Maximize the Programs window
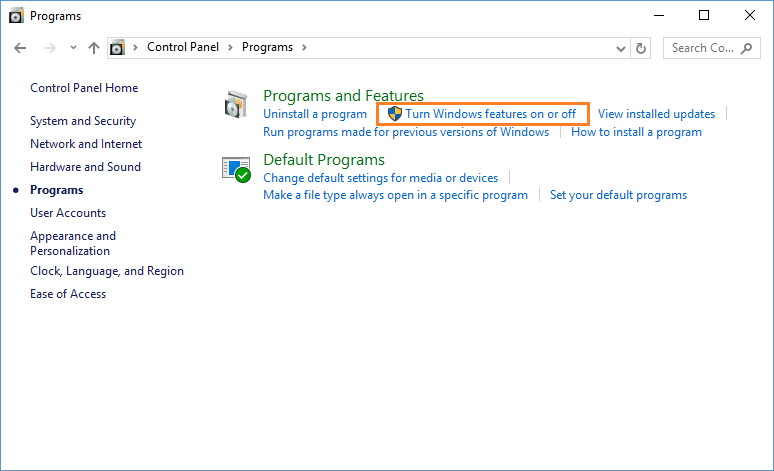 (x=704, y=15)
